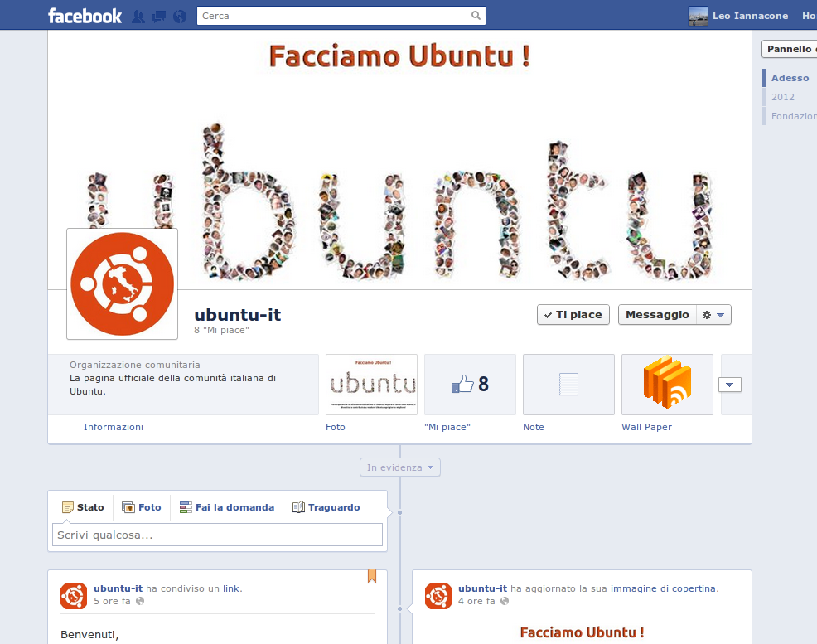Click the Foto label link

point(335,427)
